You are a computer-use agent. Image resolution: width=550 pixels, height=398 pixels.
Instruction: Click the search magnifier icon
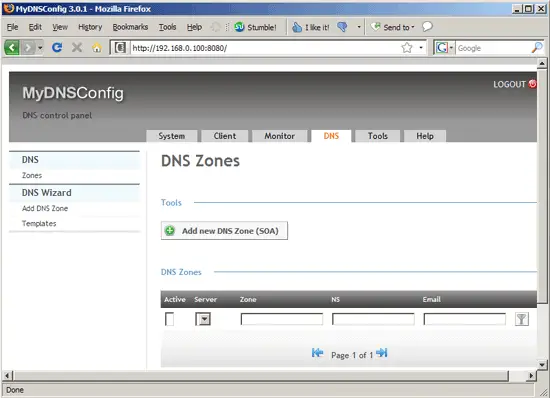pos(537,47)
